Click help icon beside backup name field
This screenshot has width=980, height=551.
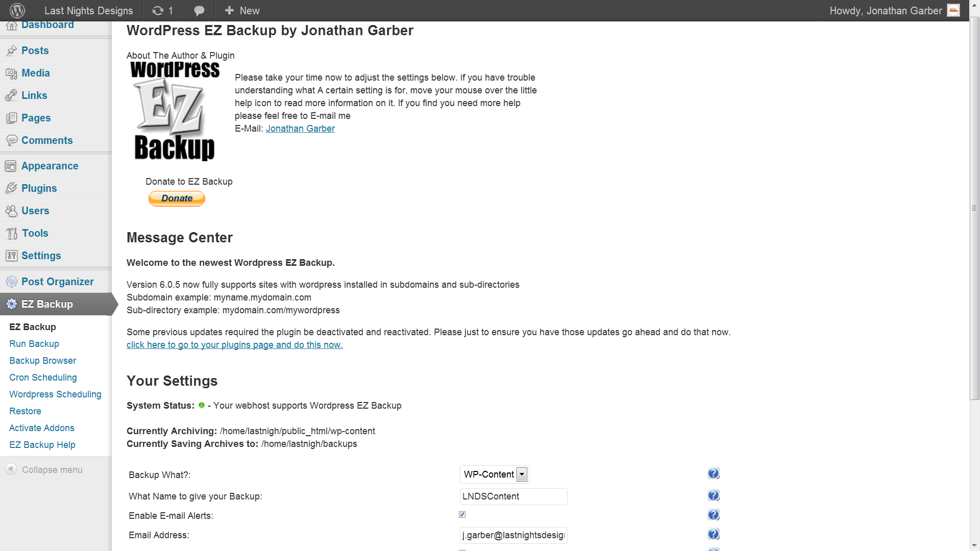[714, 495]
